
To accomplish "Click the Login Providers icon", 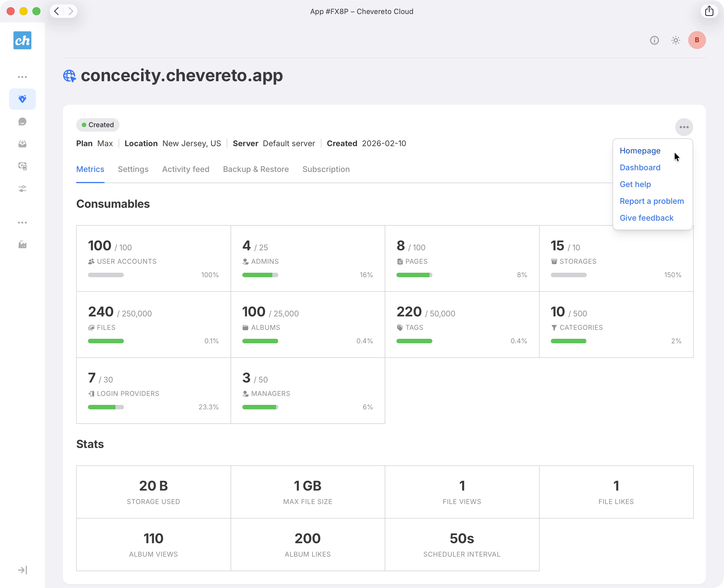I will tap(91, 394).
